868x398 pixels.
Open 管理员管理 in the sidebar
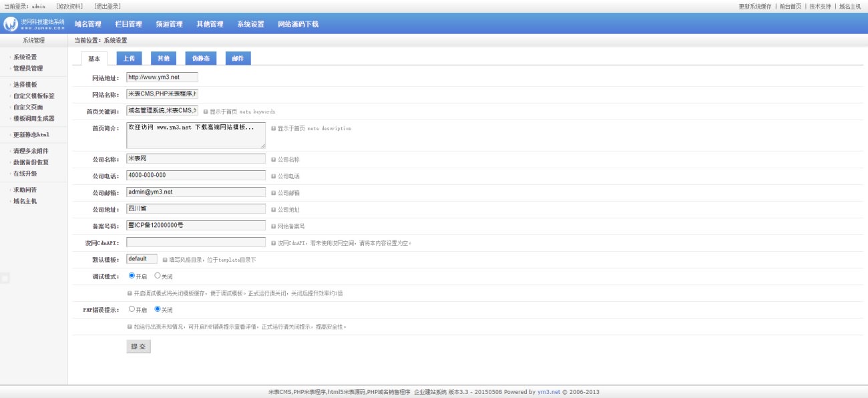pos(28,68)
